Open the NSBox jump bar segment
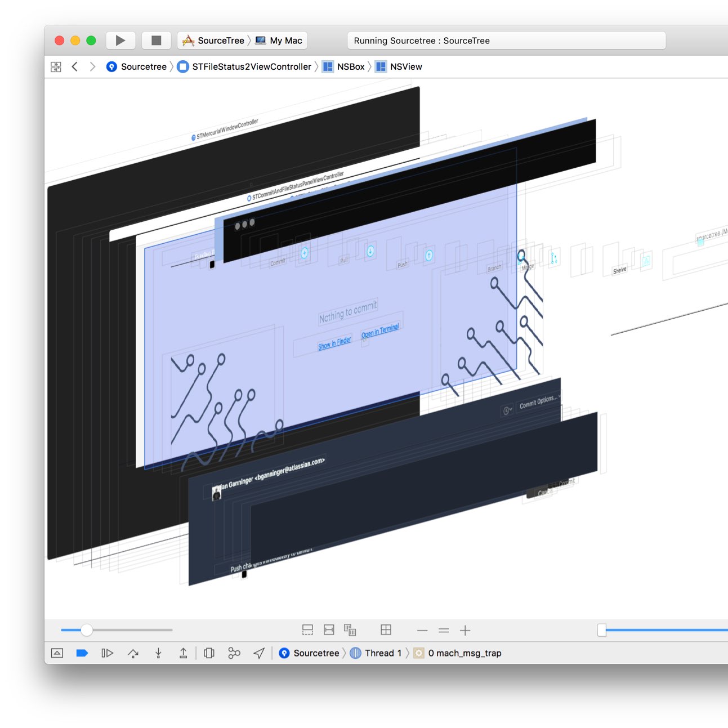Screen dimensions: 728x728 (x=343, y=66)
